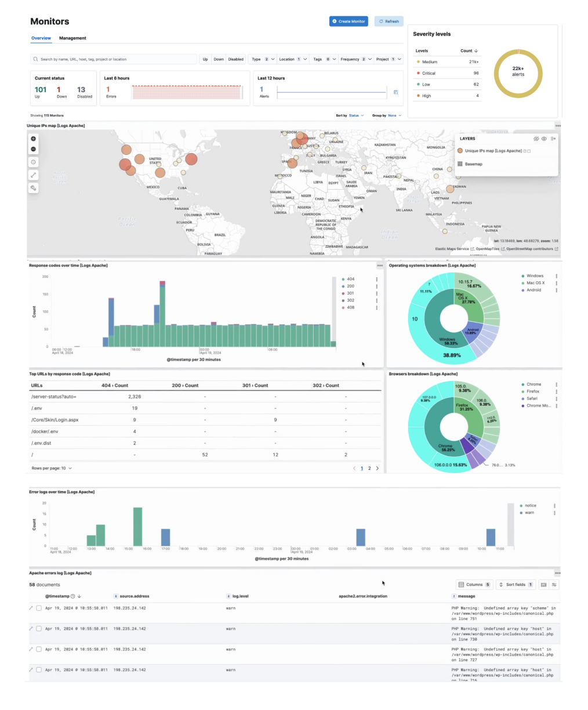The width and height of the screenshot is (588, 710).
Task: Open legend options for 200 series
Action: pyautogui.click(x=377, y=286)
